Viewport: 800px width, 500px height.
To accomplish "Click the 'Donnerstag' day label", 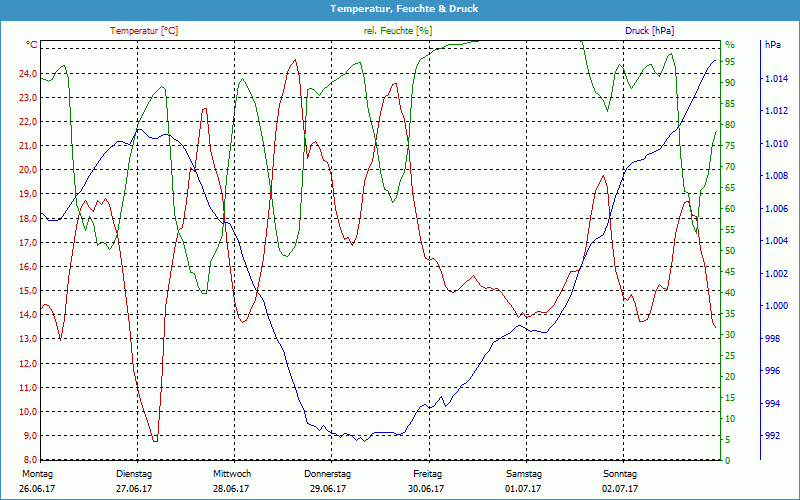I will click(x=328, y=474).
